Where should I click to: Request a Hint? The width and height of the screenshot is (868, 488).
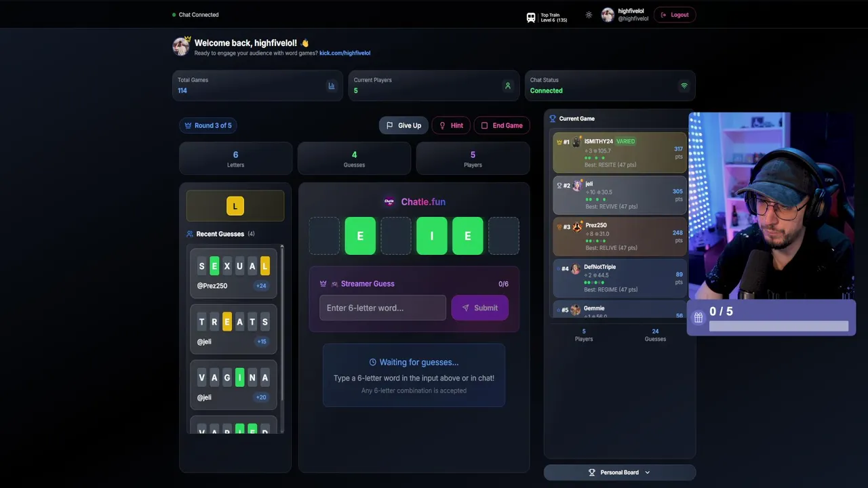[x=451, y=125]
